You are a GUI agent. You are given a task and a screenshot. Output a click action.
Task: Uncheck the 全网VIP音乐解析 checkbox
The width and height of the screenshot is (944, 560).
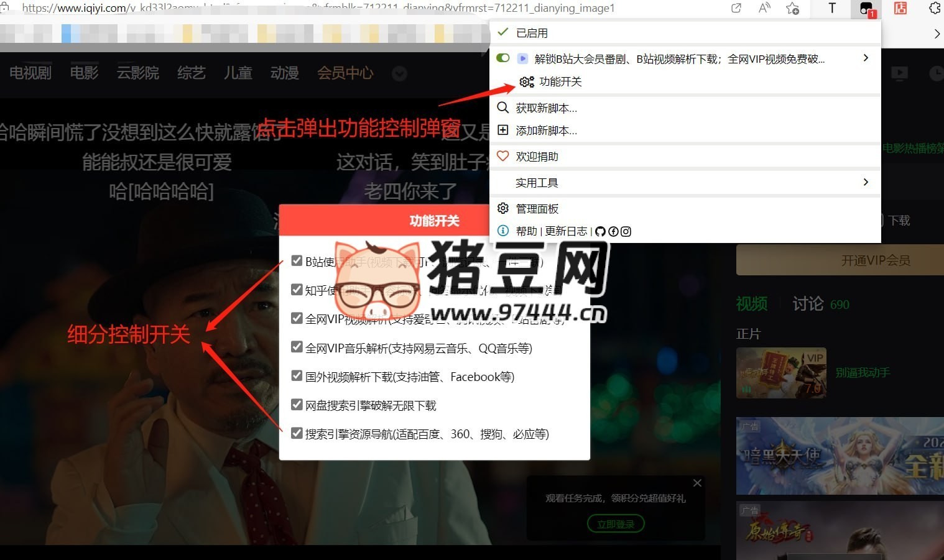tap(297, 347)
